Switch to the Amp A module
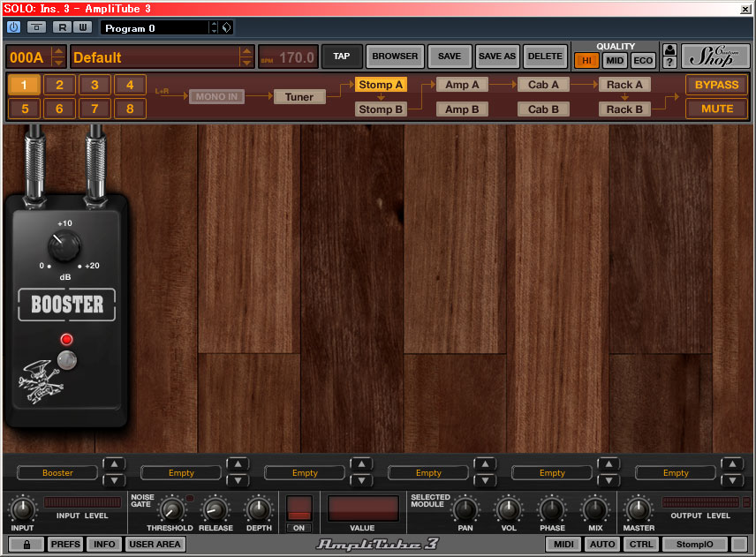The image size is (756, 557). (x=462, y=85)
